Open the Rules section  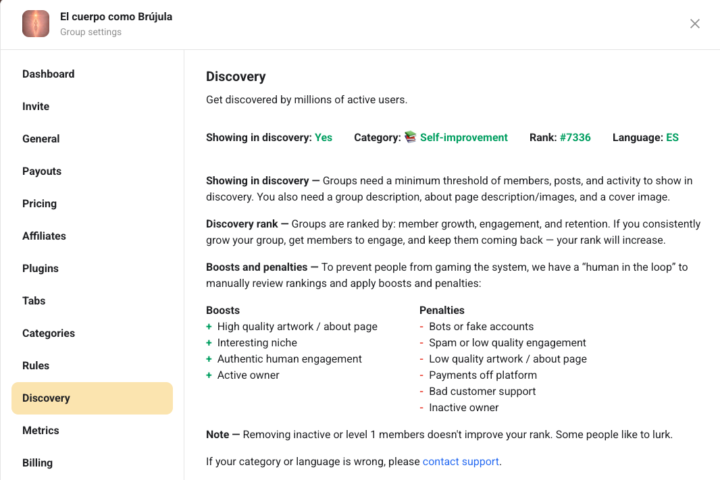click(36, 366)
